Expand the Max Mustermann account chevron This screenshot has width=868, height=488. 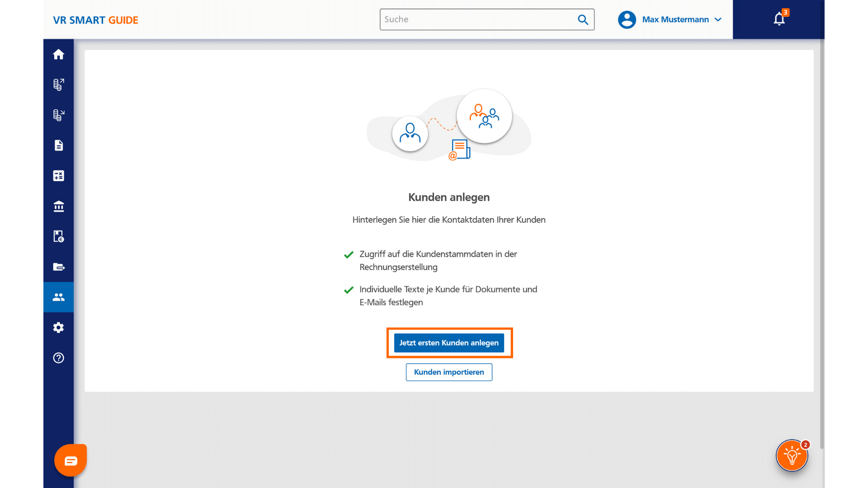pyautogui.click(x=718, y=19)
